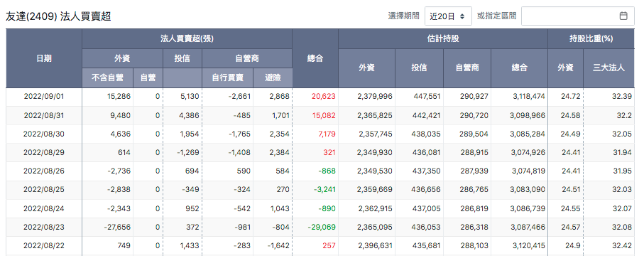
Task: Click the investment trust value -1,269
Action: point(187,153)
